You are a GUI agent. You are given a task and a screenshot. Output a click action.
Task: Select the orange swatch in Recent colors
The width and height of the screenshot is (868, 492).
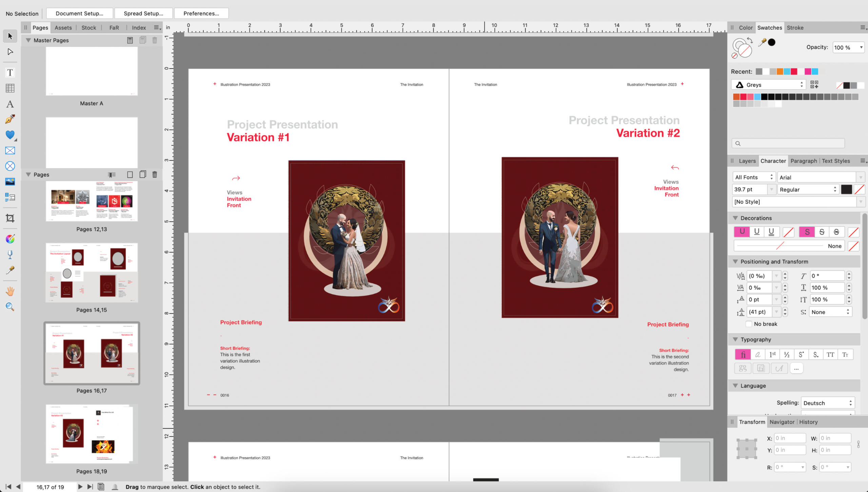tap(781, 71)
